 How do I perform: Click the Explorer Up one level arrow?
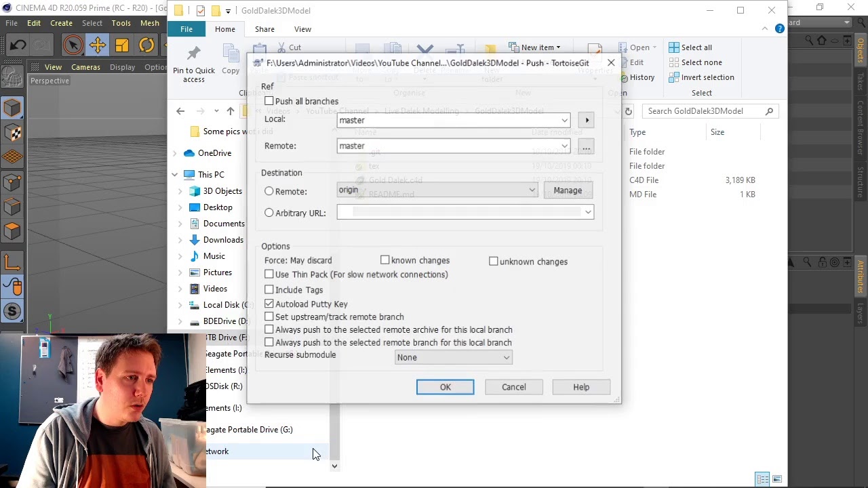pos(231,111)
